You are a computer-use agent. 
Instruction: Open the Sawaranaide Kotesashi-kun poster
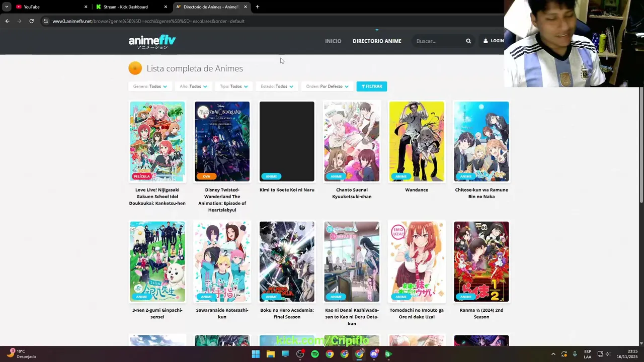click(x=222, y=261)
